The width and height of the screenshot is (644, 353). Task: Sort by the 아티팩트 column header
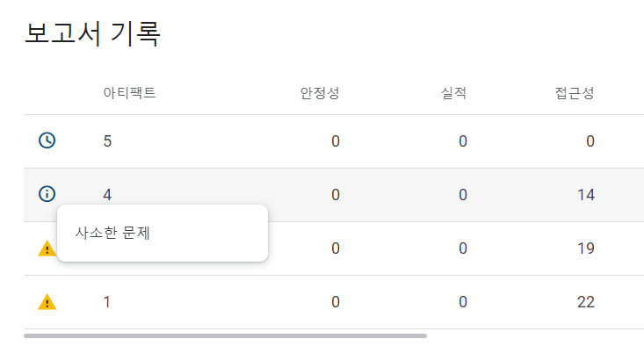[129, 93]
